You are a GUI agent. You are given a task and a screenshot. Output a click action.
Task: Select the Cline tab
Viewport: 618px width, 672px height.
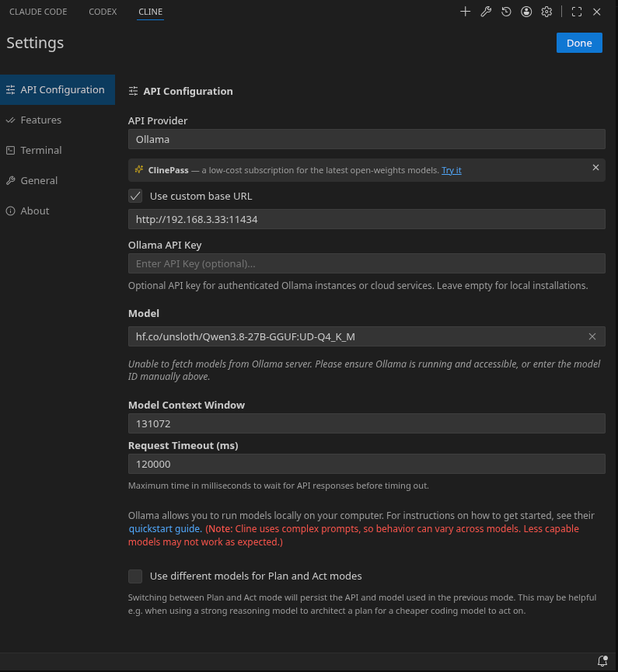coord(151,12)
